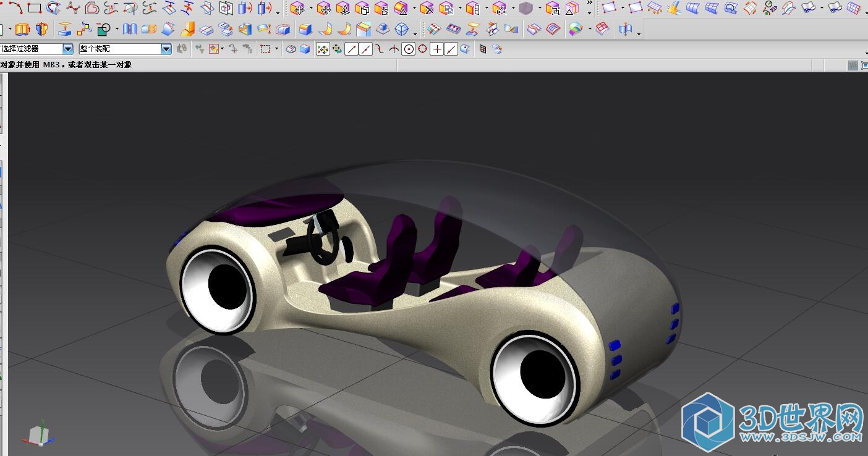Click the blue flag extension icon
The width and height of the screenshot is (868, 456).
tap(626, 28)
